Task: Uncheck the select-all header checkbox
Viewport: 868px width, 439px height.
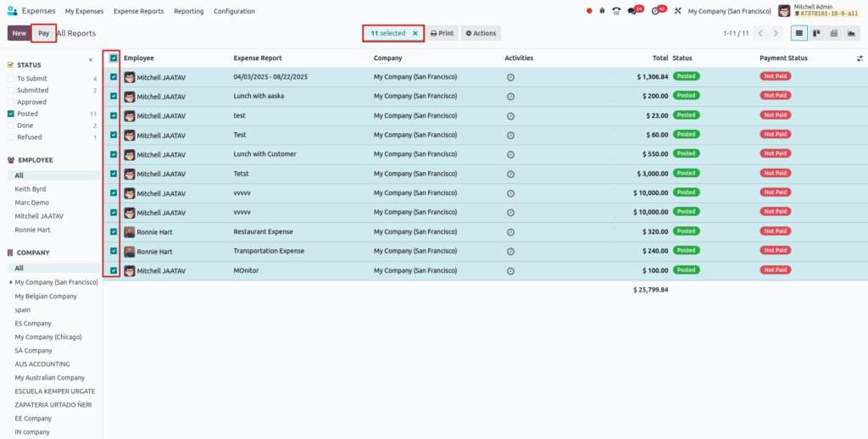Action: point(114,58)
